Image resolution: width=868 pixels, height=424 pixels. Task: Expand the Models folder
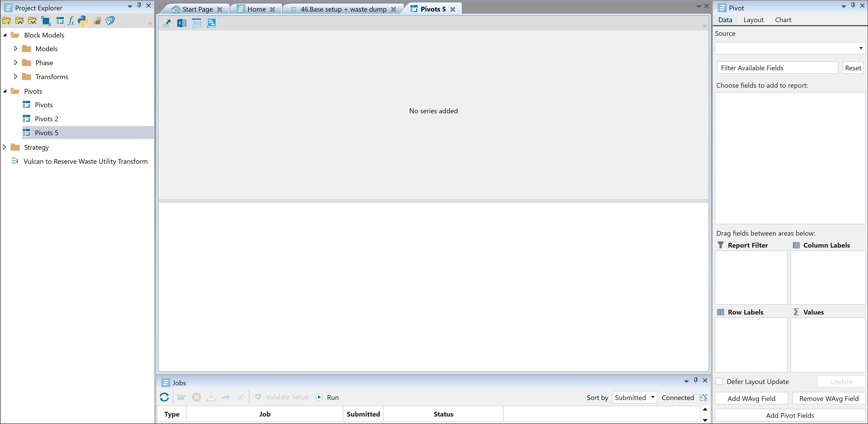click(15, 48)
